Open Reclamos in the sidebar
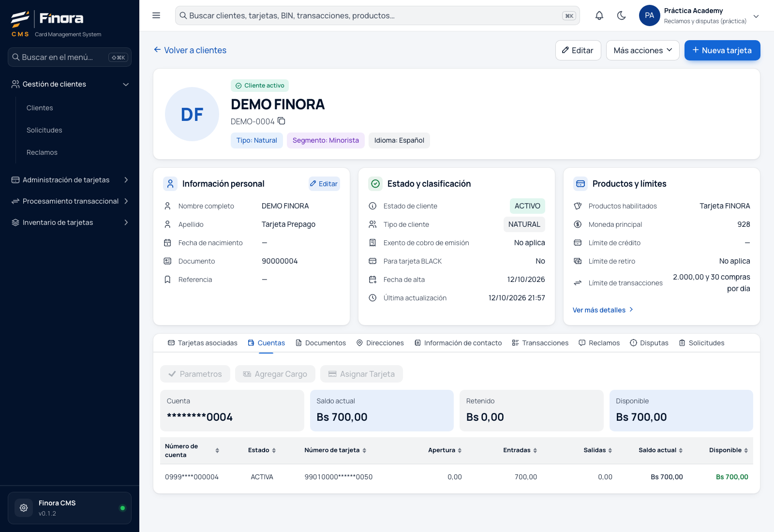Image resolution: width=774 pixels, height=532 pixels. pyautogui.click(x=42, y=152)
